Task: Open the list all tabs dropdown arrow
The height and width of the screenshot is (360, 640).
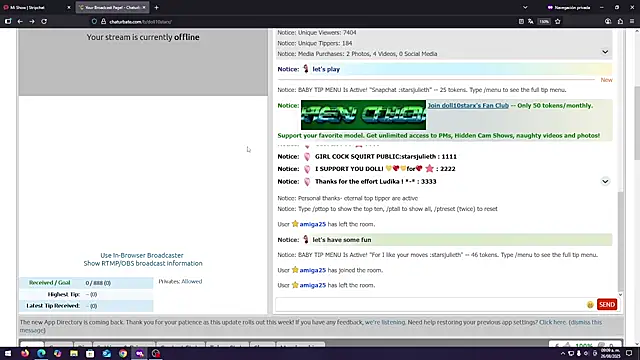Action: tap(525, 7)
